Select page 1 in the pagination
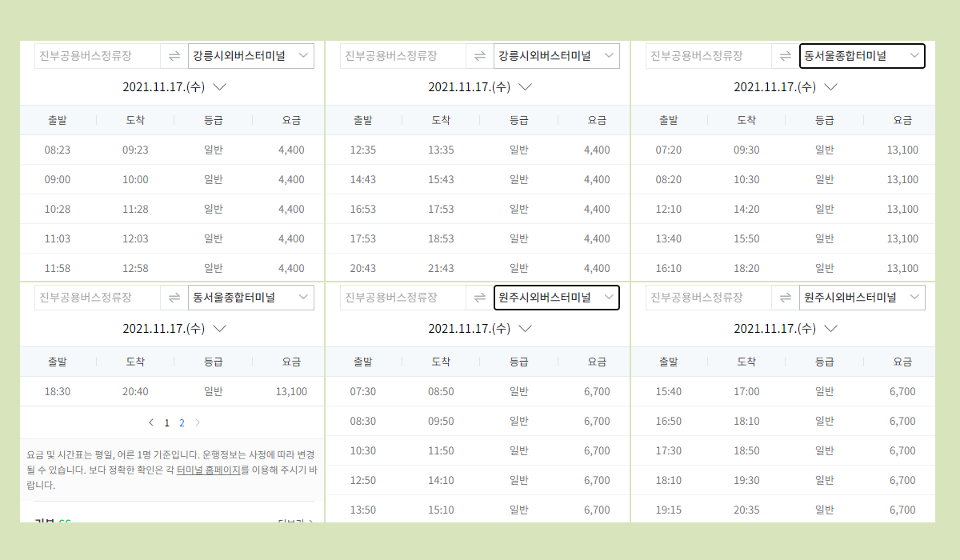 (167, 422)
